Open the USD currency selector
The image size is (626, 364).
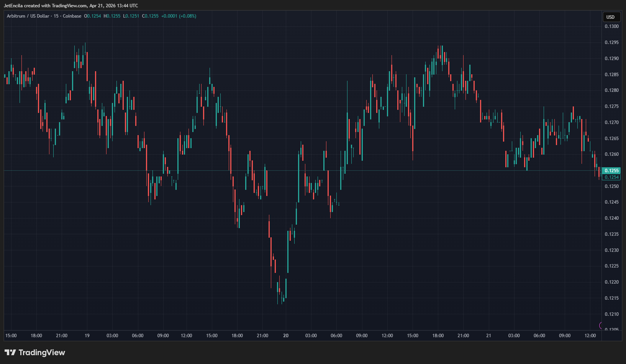pos(610,17)
